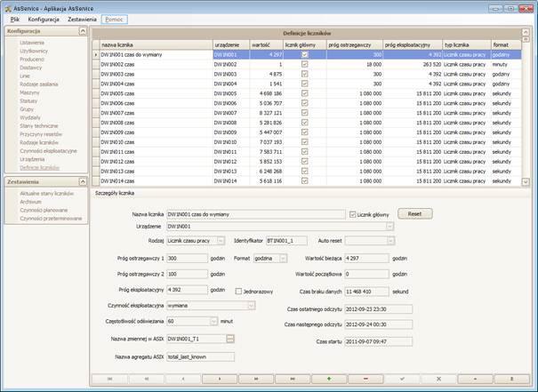Toggle licznik główny checkbox for DW1N008 row
Screen dimensions: 538x392
click(x=304, y=123)
